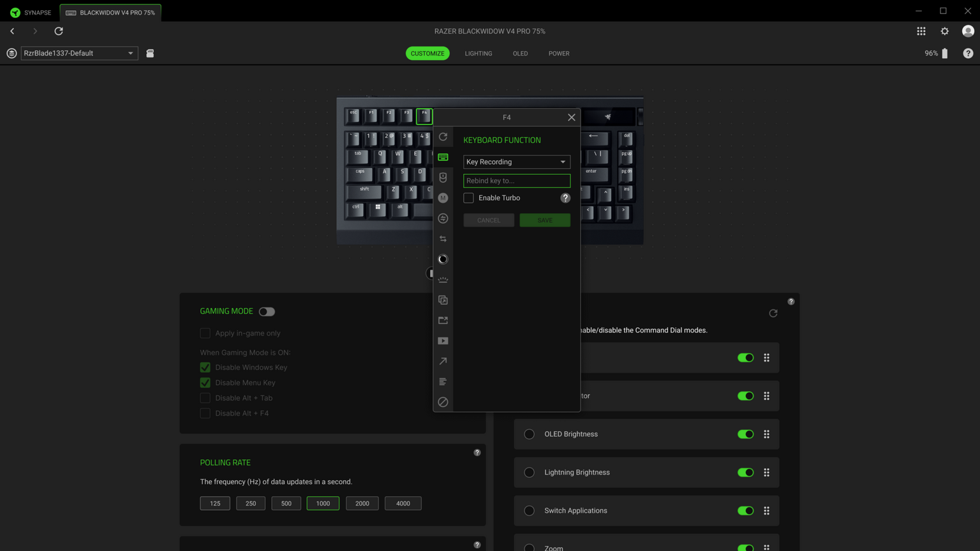Open the Multimedia function option
The image size is (980, 551).
coord(443,341)
